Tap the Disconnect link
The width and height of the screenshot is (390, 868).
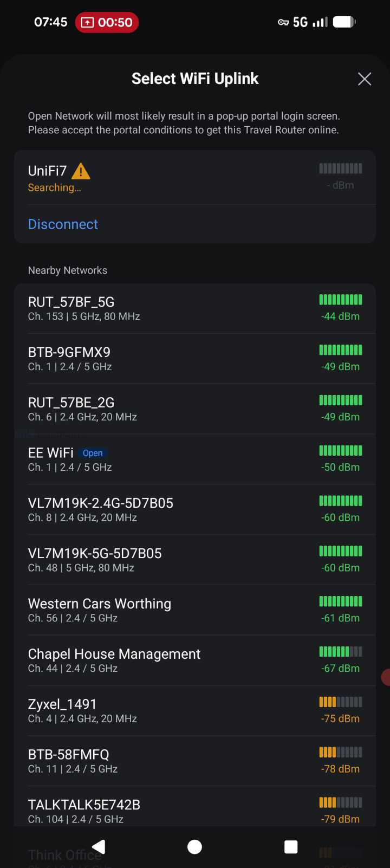pos(63,224)
